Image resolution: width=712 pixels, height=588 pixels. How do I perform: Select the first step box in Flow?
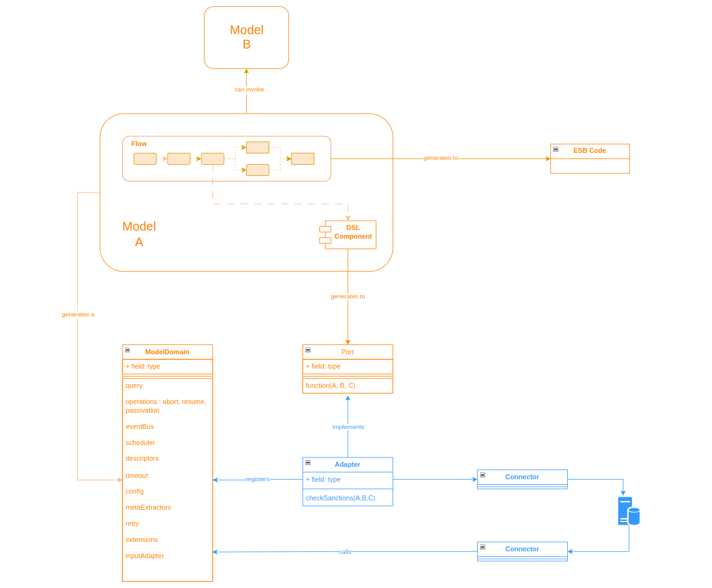[x=145, y=158]
